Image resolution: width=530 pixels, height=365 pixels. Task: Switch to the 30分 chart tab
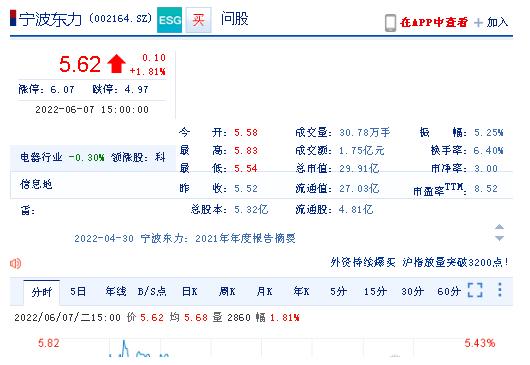tap(412, 291)
